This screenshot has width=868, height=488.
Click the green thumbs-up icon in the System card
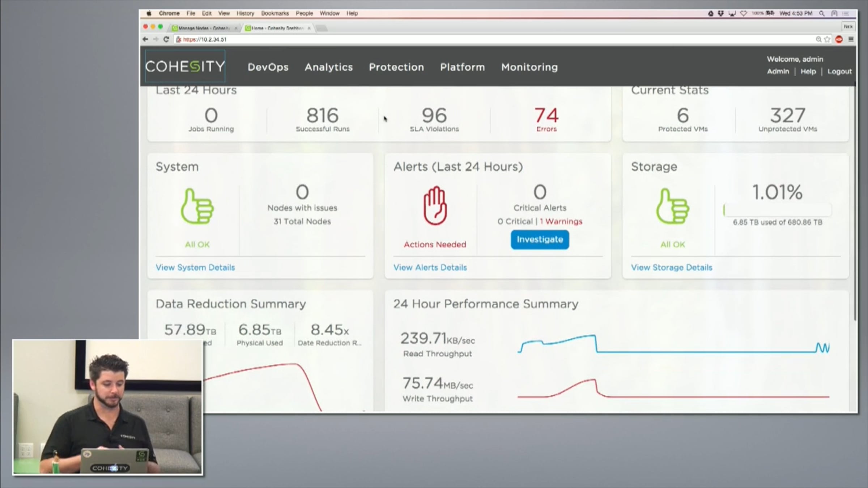[197, 206]
